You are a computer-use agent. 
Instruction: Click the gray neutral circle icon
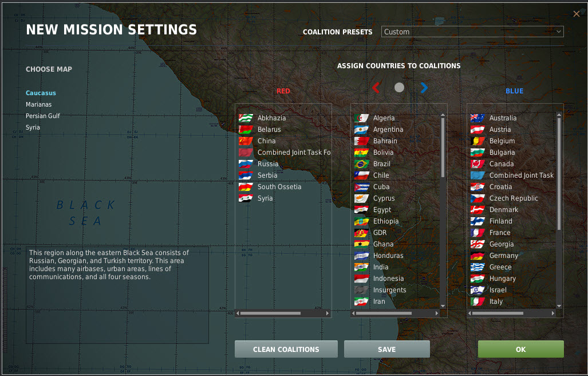400,88
